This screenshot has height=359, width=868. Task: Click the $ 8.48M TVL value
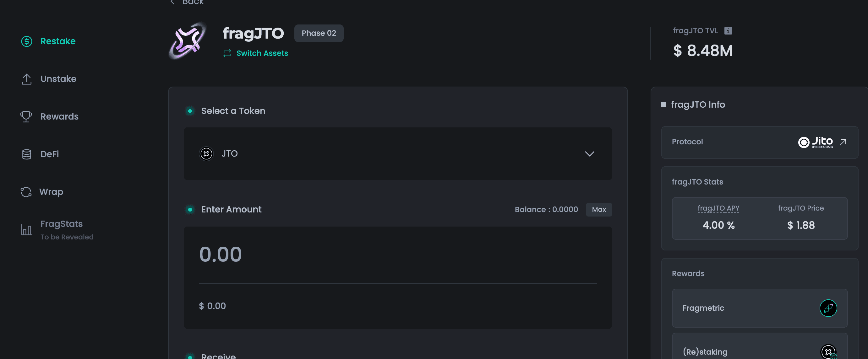pyautogui.click(x=703, y=51)
